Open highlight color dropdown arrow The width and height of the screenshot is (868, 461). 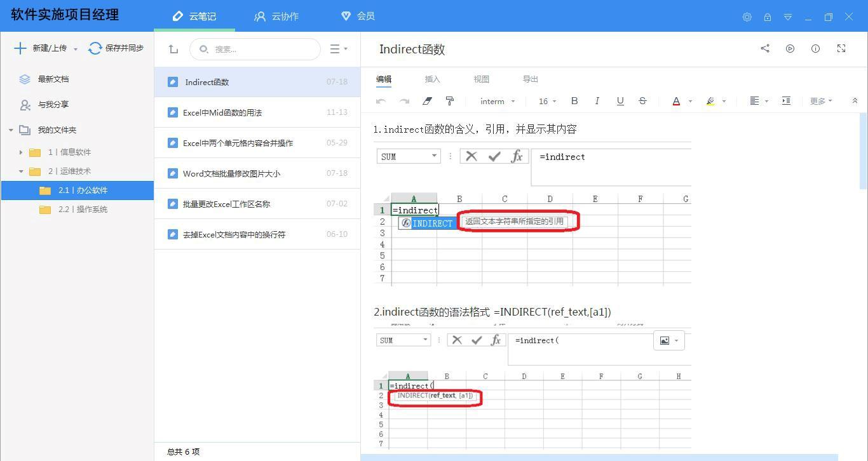pos(724,102)
